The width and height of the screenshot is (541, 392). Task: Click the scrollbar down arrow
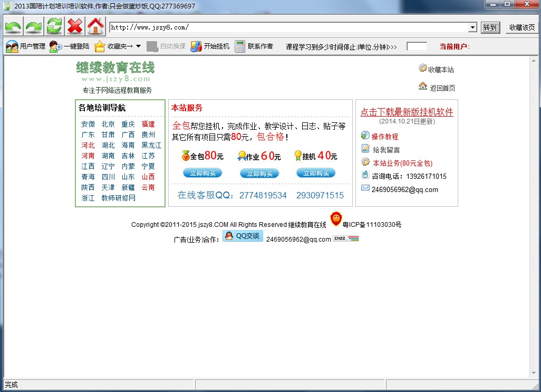(x=534, y=373)
